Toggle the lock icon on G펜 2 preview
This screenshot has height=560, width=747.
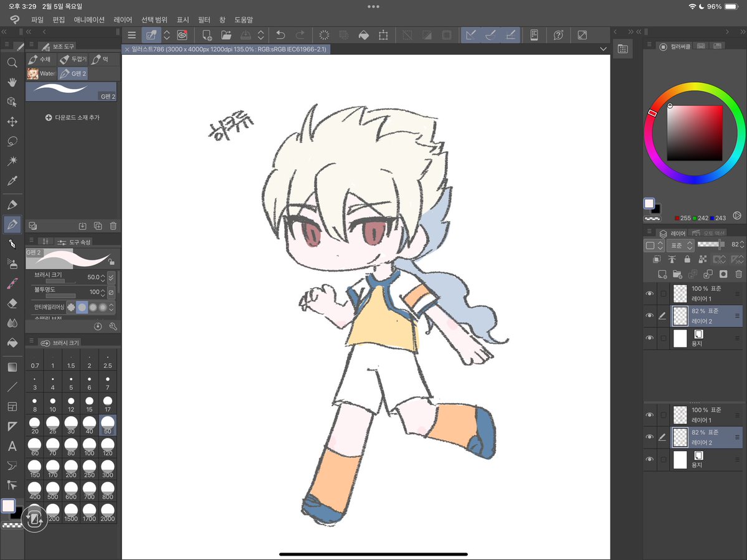tap(111, 262)
